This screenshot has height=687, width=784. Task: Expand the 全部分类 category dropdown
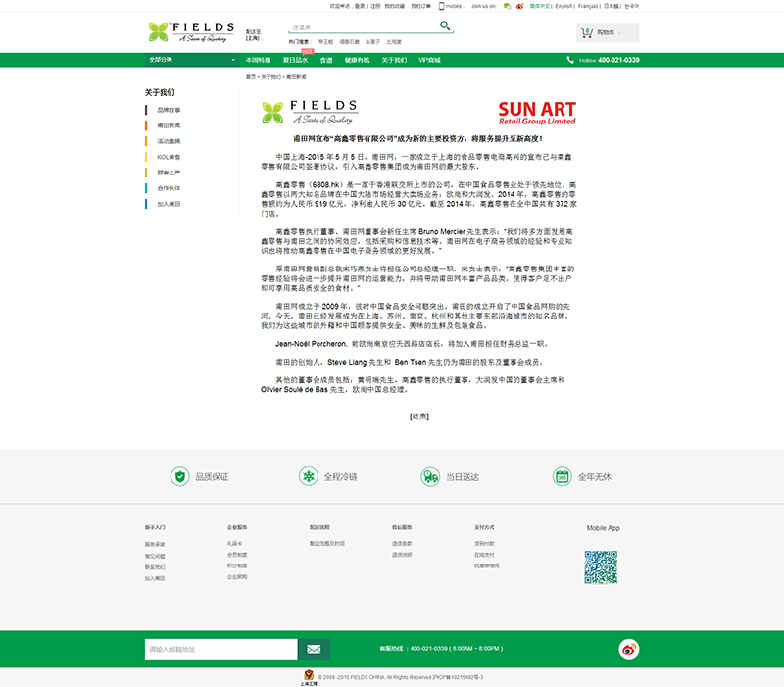(191, 60)
